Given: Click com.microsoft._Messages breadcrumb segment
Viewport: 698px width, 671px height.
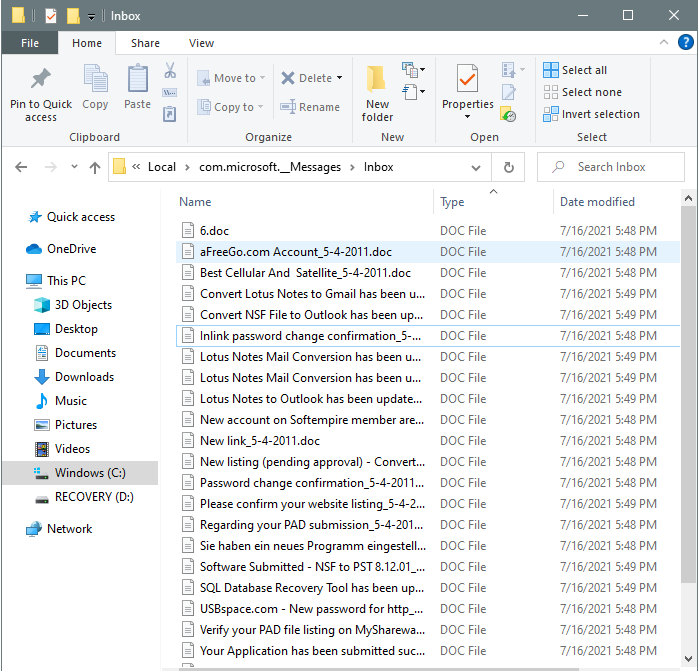Looking at the screenshot, I should [270, 167].
